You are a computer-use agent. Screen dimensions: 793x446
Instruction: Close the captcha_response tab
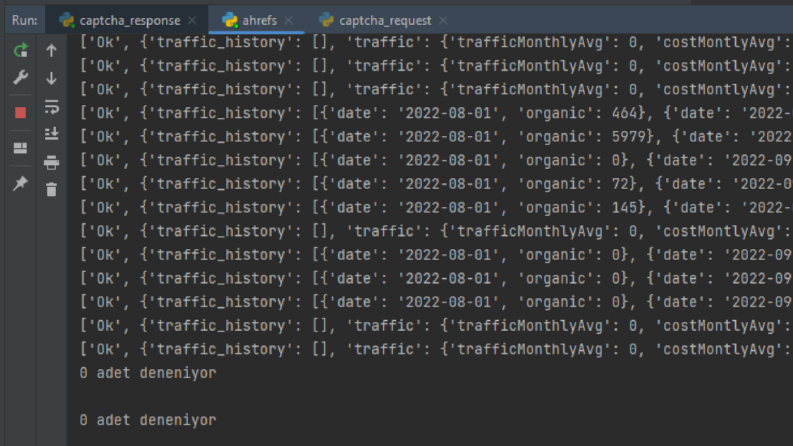point(192,20)
